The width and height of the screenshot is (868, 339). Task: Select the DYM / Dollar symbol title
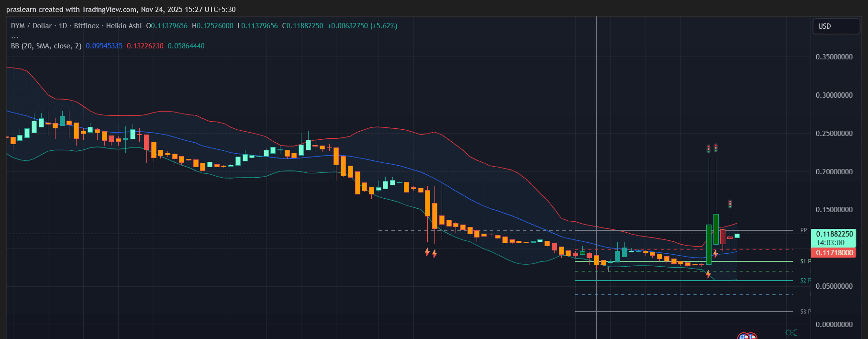pos(31,26)
